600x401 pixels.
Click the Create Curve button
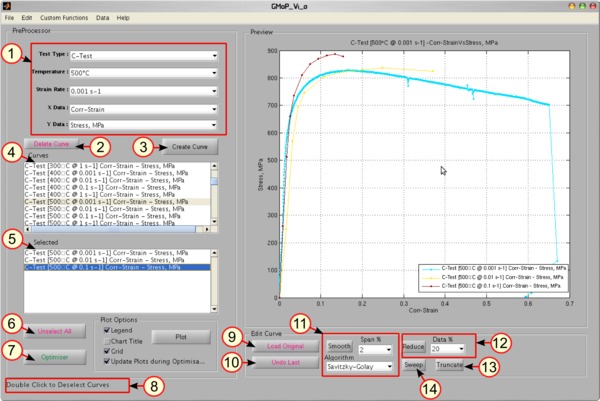190,147
